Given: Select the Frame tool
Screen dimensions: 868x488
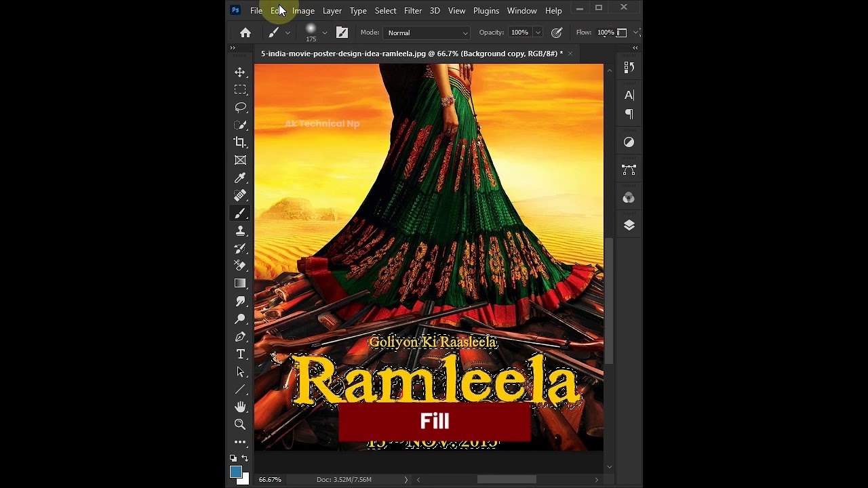Looking at the screenshot, I should pyautogui.click(x=240, y=160).
